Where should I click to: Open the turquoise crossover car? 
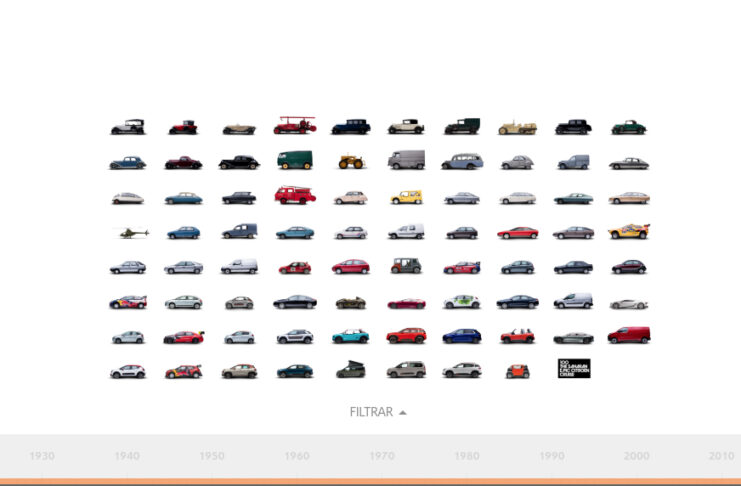coord(350,336)
